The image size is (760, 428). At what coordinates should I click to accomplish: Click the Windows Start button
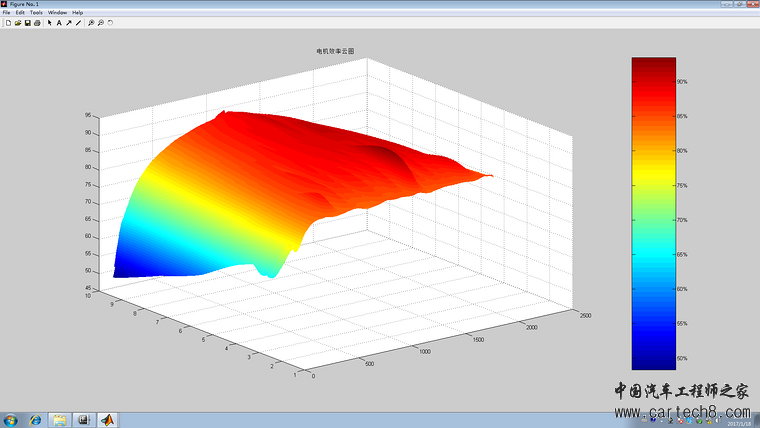point(10,419)
